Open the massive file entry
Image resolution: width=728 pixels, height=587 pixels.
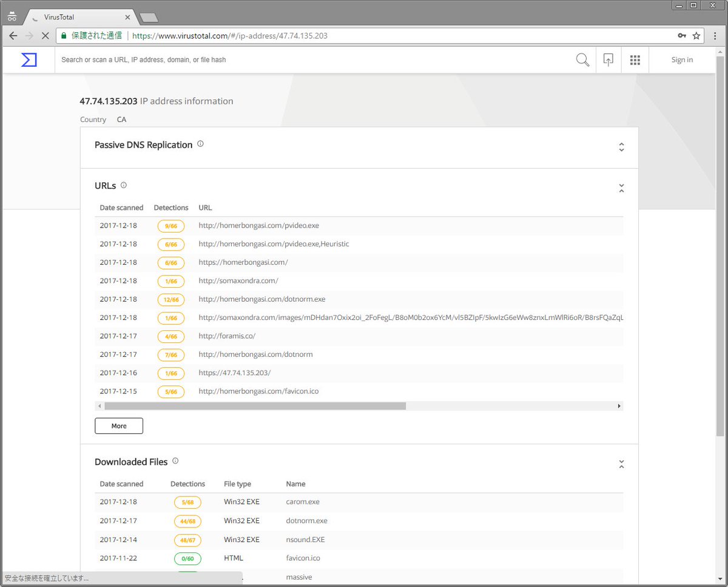pyautogui.click(x=299, y=577)
